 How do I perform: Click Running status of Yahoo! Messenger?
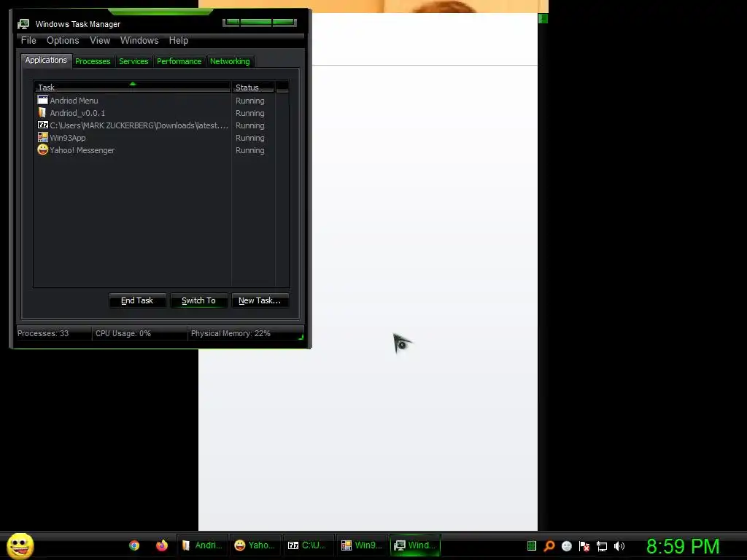(250, 150)
